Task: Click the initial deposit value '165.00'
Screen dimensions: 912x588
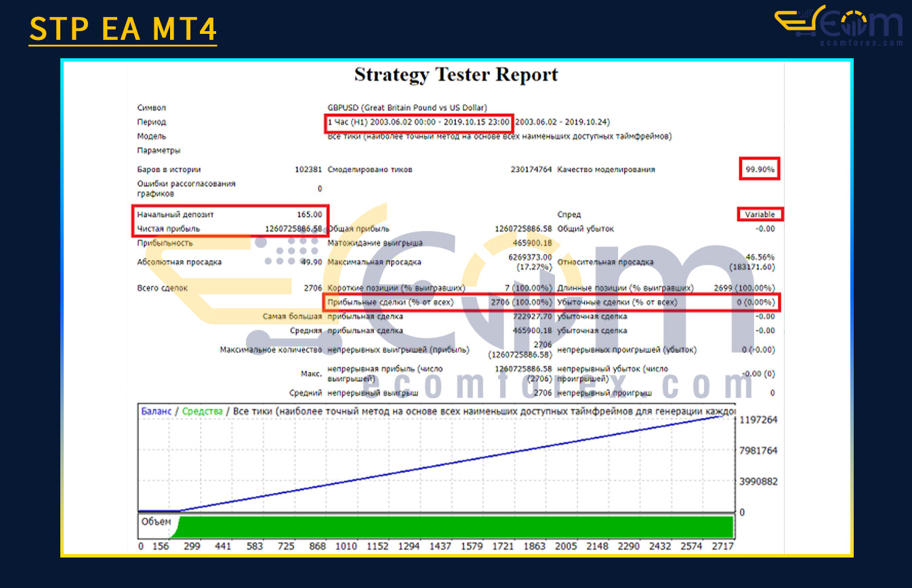Action: (309, 214)
